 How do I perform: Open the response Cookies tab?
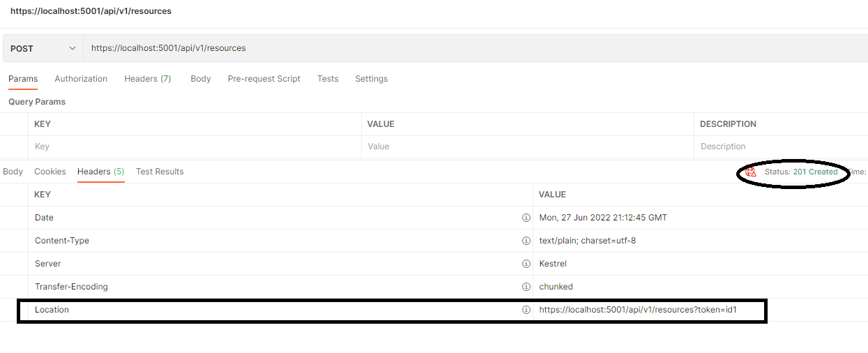pyautogui.click(x=50, y=172)
